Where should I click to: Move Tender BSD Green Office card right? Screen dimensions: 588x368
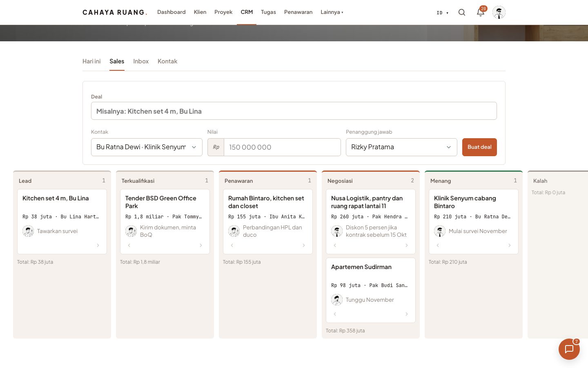(x=201, y=245)
